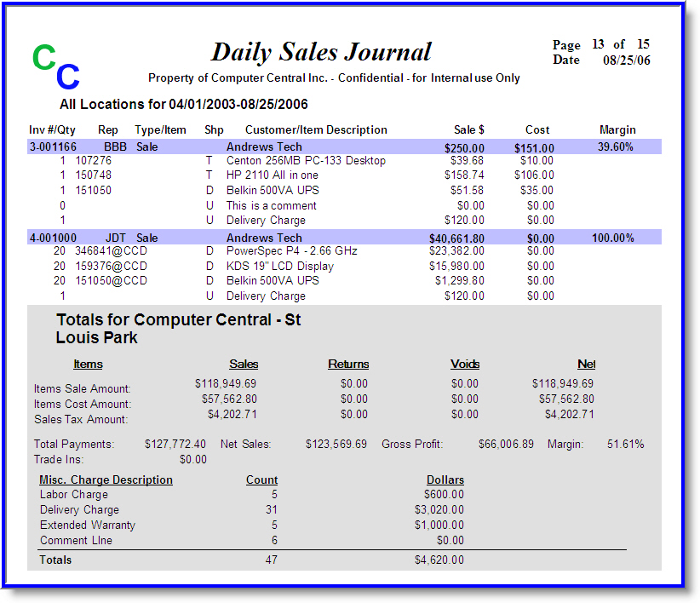Select invoice number 4-001000
The width and height of the screenshot is (700, 603).
coord(53,238)
